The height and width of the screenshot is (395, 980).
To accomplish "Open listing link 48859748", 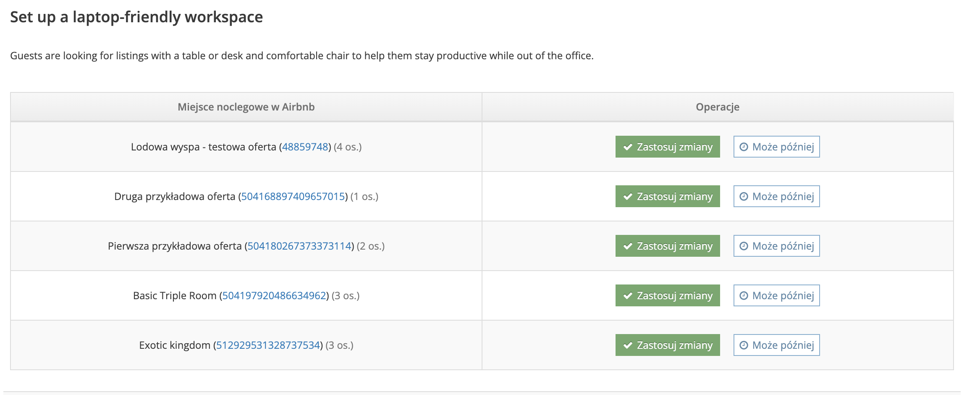I will pyautogui.click(x=305, y=147).
